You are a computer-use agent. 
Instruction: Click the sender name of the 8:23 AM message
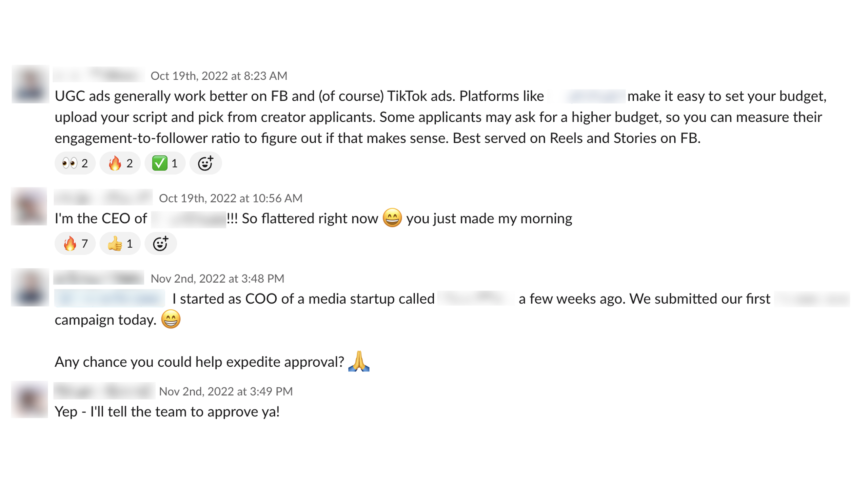click(99, 75)
